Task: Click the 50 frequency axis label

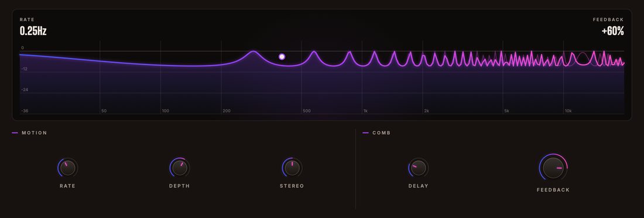Action: (104, 111)
